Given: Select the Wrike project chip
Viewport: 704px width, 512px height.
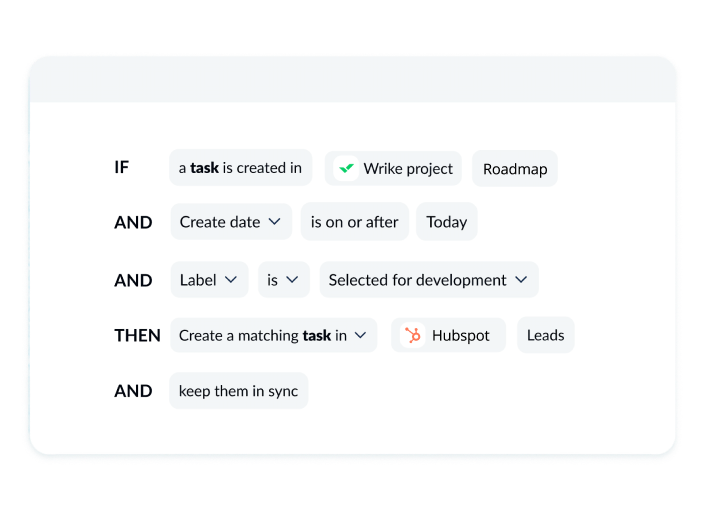Looking at the screenshot, I should click(x=393, y=168).
